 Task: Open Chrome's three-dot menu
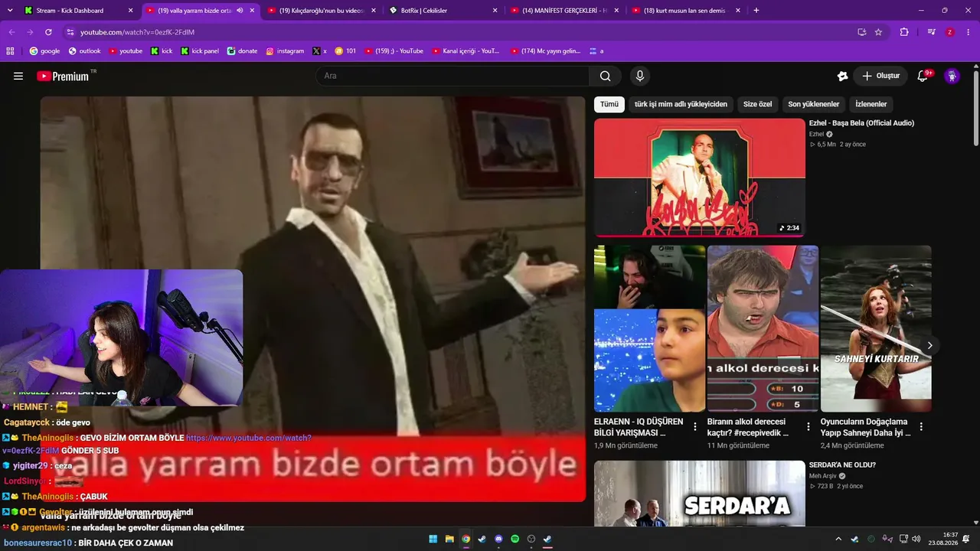(x=968, y=32)
